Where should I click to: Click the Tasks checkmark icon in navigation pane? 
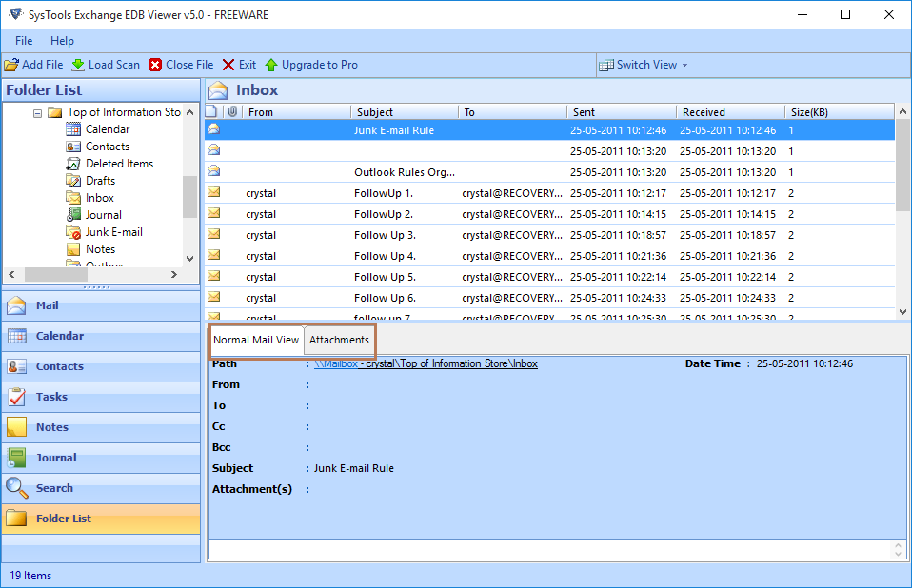[x=16, y=397]
